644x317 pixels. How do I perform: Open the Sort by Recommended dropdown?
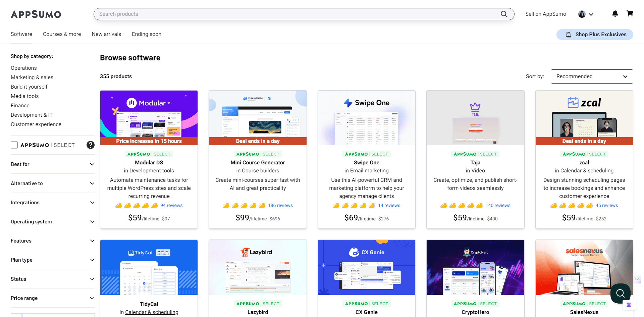point(592,76)
